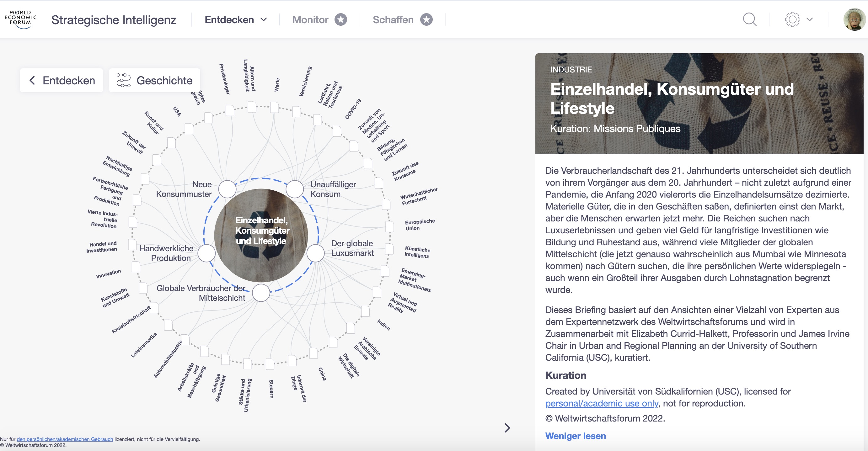
Task: Open the settings gear icon
Action: (792, 19)
